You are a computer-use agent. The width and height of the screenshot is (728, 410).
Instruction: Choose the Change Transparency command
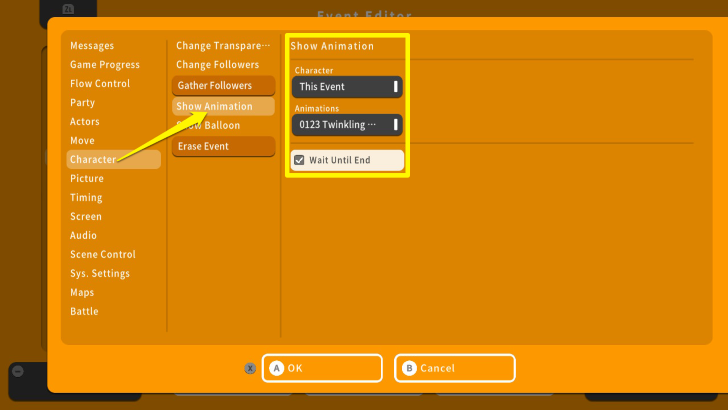[223, 46]
